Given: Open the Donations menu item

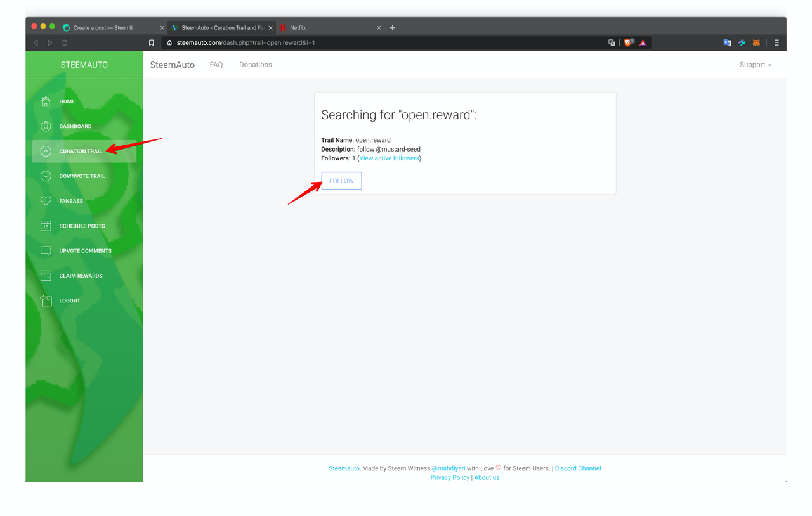Looking at the screenshot, I should tap(256, 65).
